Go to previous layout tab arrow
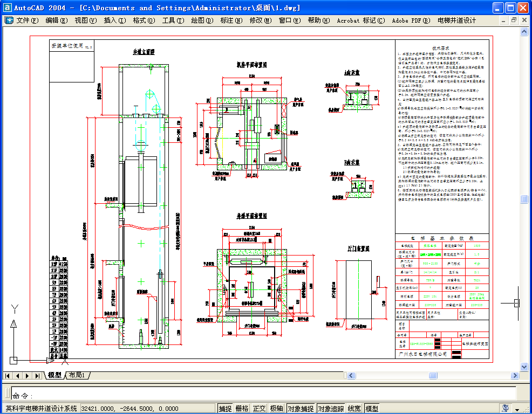532x414 pixels. click(17, 375)
